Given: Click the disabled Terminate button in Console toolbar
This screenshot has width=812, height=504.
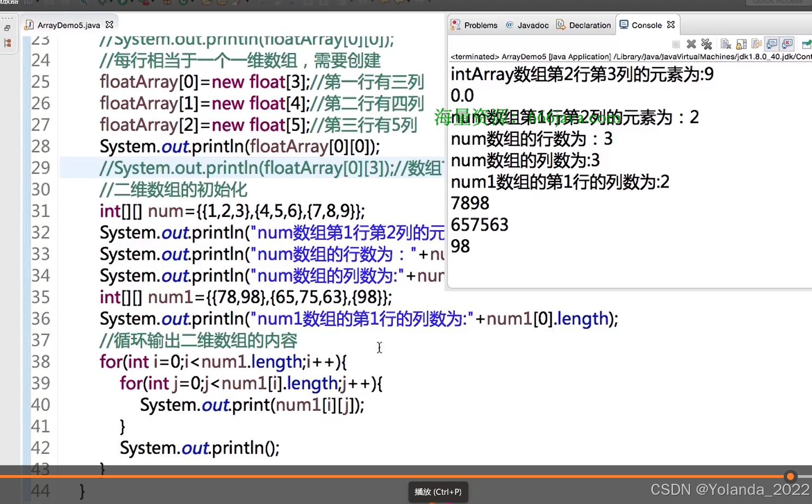Looking at the screenshot, I should (x=676, y=44).
